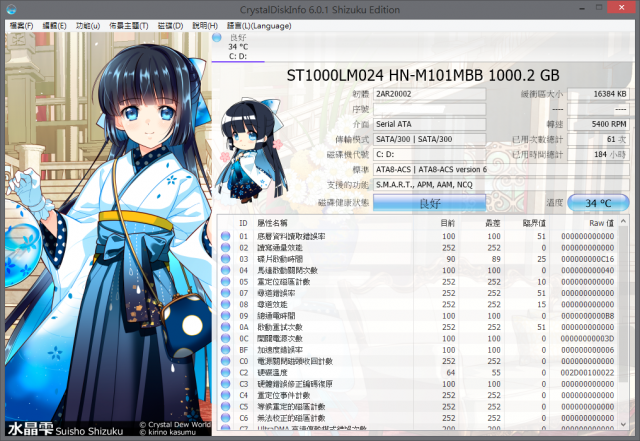Click the status orb for attribute C0

(225, 361)
